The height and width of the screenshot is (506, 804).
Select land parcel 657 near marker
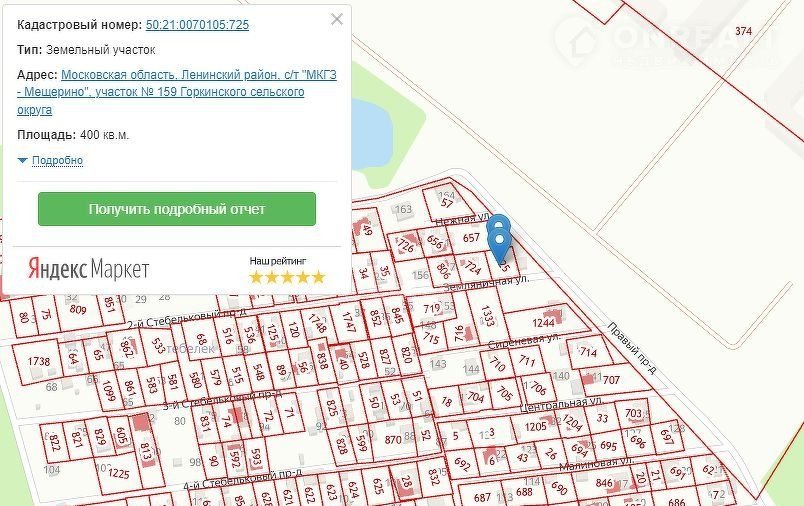point(472,238)
